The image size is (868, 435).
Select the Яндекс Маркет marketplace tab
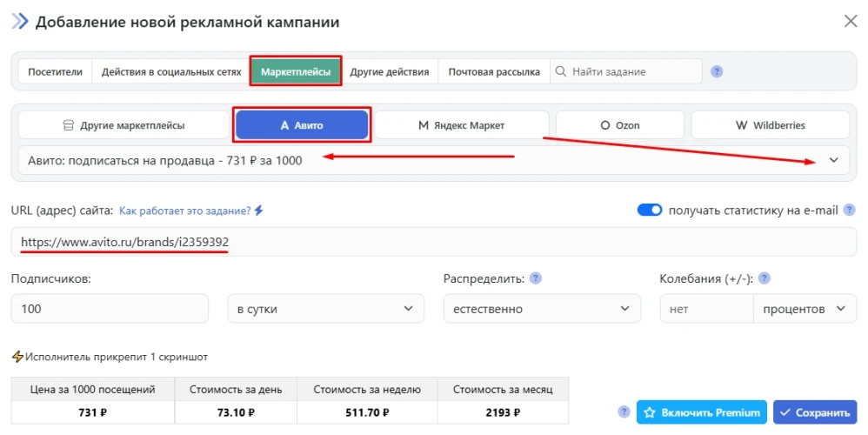coord(462,125)
